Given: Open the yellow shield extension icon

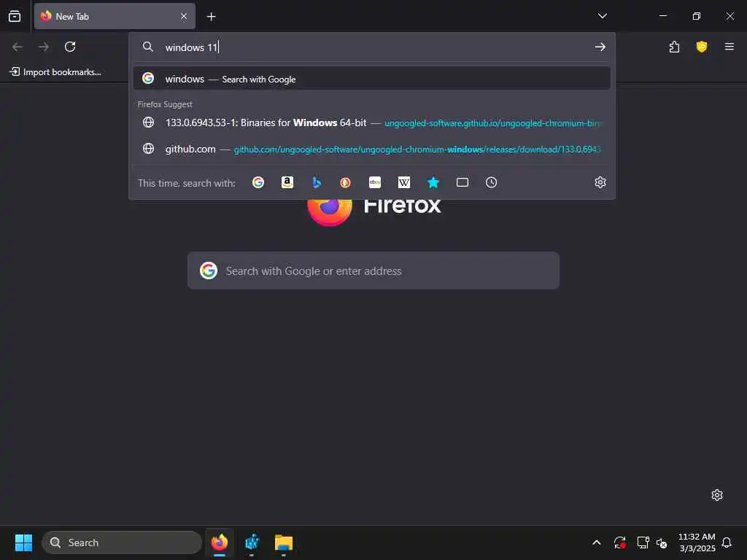Looking at the screenshot, I should (701, 47).
